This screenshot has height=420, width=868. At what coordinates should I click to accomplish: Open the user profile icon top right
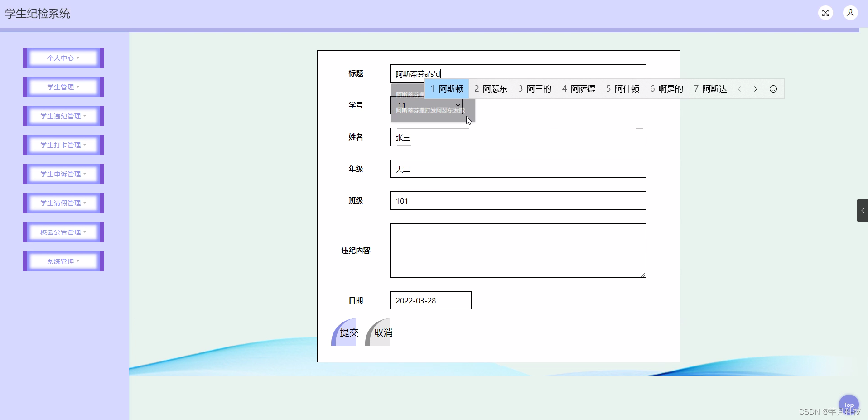[850, 13]
